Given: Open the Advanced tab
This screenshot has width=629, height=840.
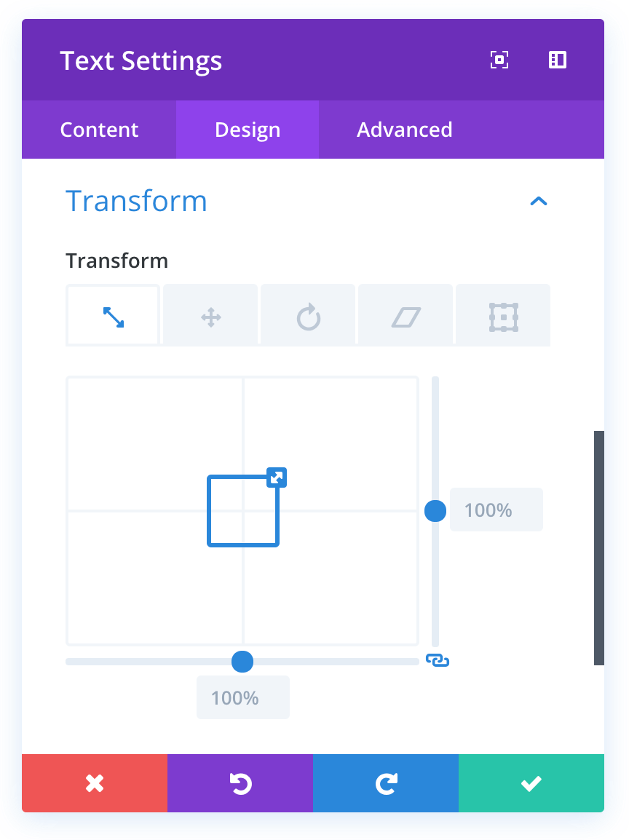Looking at the screenshot, I should pos(404,130).
